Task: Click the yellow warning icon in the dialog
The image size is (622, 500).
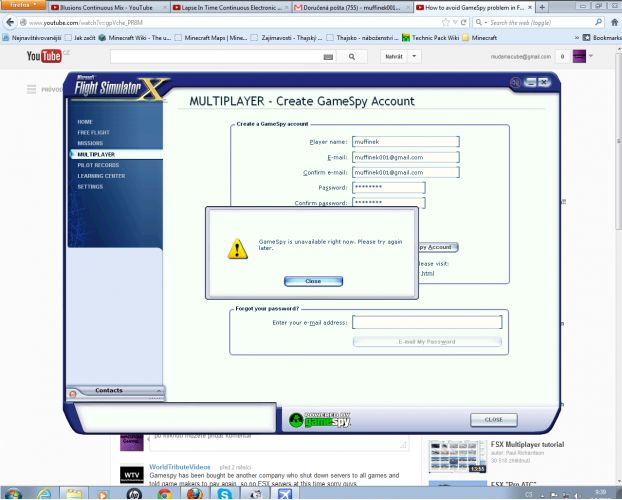Action: click(237, 249)
